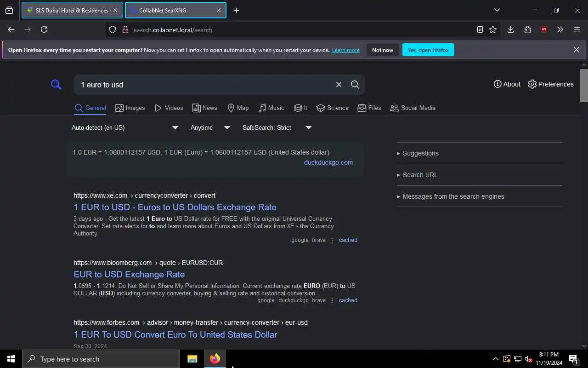Reload the current page
Image resolution: width=588 pixels, height=368 pixels.
[x=44, y=29]
